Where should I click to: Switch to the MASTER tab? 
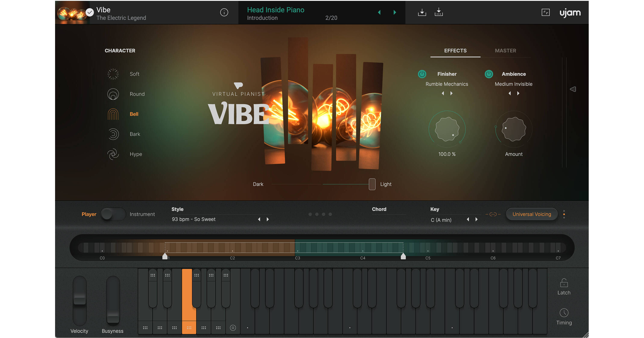tap(505, 51)
